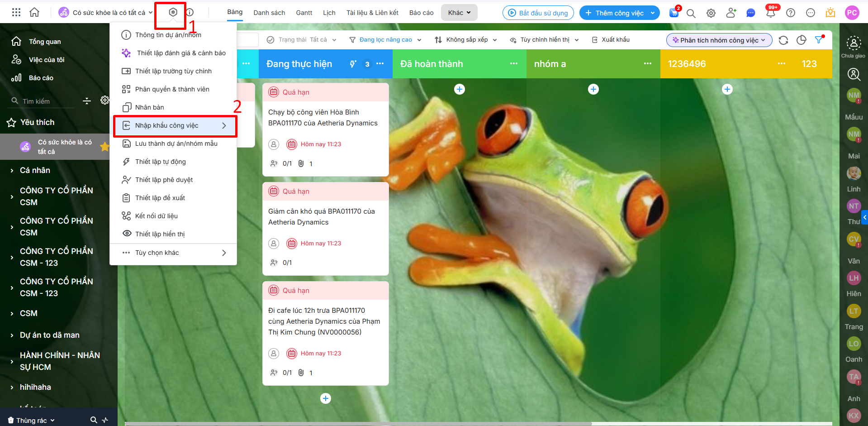Click Phân tích nhóm công việc button
Screen dimensions: 868x426
719,40
